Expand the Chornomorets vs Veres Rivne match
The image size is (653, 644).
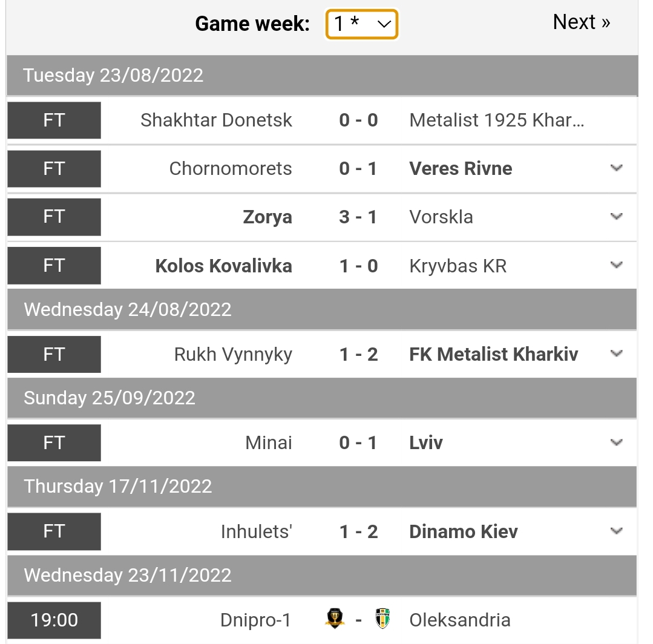[616, 168]
